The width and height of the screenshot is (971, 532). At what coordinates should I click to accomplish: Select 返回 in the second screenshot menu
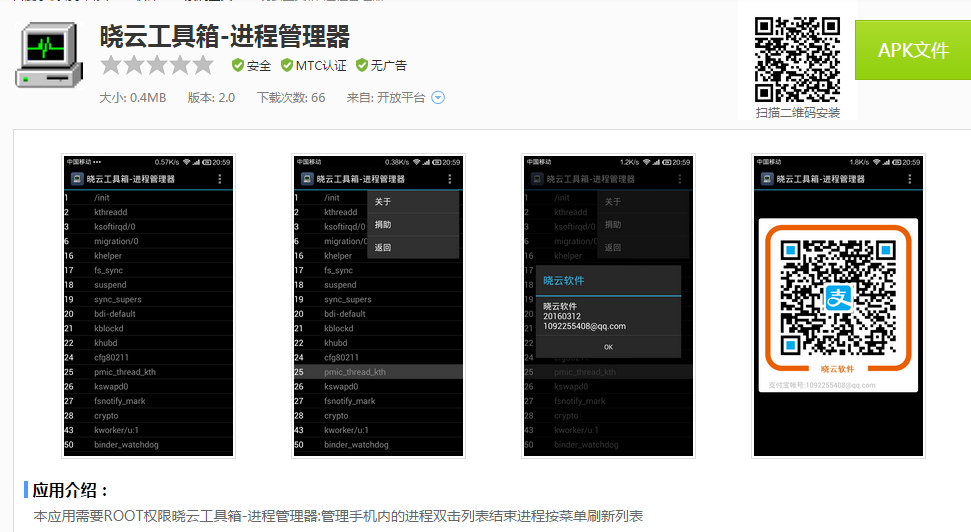click(413, 248)
